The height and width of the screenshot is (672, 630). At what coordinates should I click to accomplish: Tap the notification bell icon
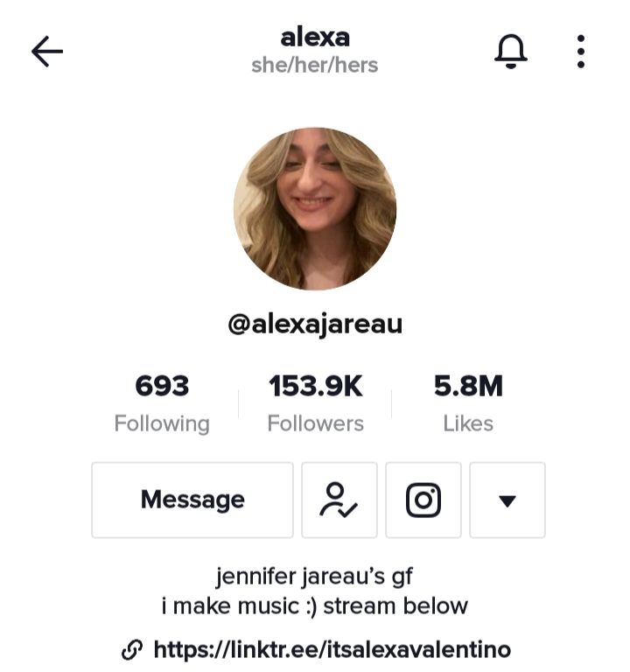(510, 52)
